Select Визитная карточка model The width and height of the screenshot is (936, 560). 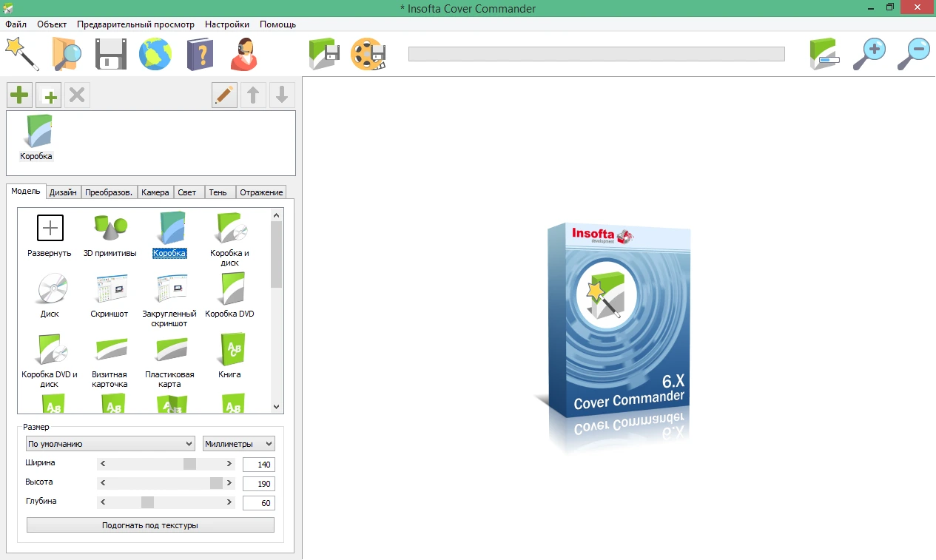110,361
